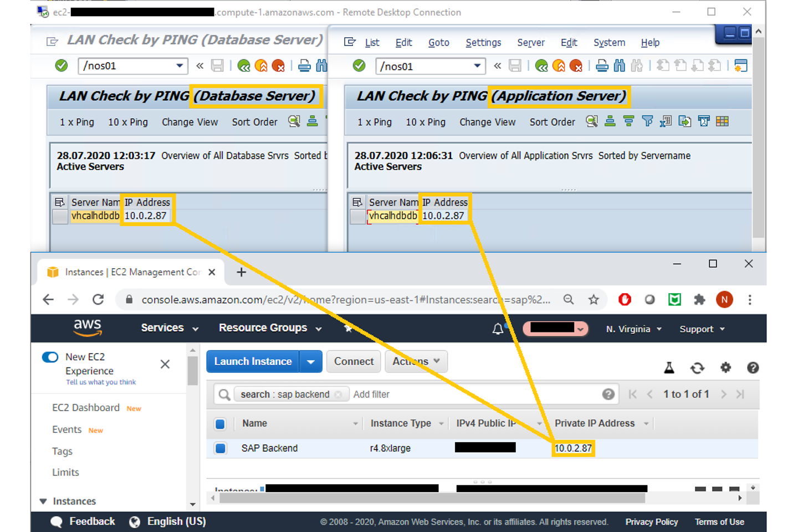Viewport: 798px width, 532px height.
Task: Open AWS Services dropdown
Action: [x=170, y=328]
